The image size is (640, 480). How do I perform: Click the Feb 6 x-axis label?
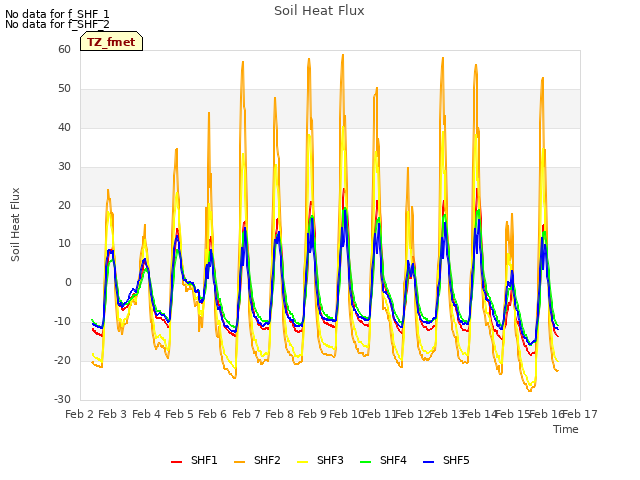pos(213,414)
